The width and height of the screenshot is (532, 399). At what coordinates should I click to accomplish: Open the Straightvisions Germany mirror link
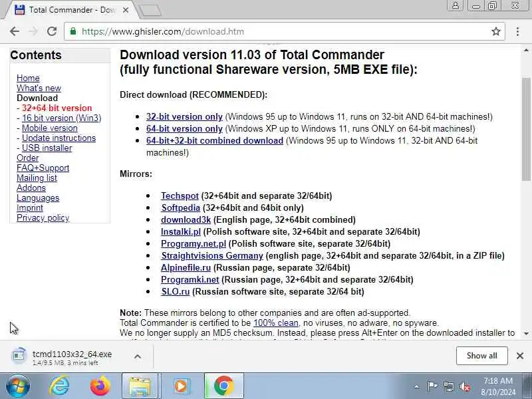pos(212,255)
